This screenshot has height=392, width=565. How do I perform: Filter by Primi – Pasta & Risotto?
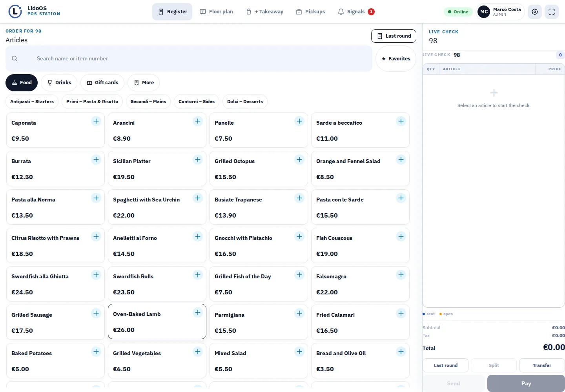point(92,102)
